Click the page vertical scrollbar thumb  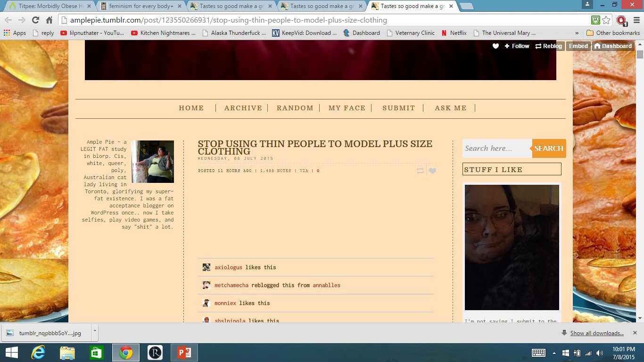[x=640, y=54]
